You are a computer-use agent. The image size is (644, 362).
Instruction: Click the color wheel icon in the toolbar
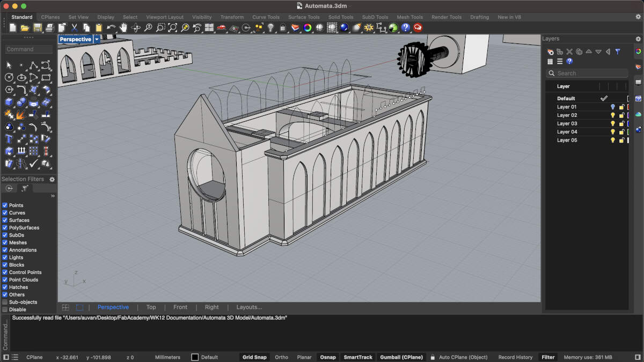click(x=308, y=27)
